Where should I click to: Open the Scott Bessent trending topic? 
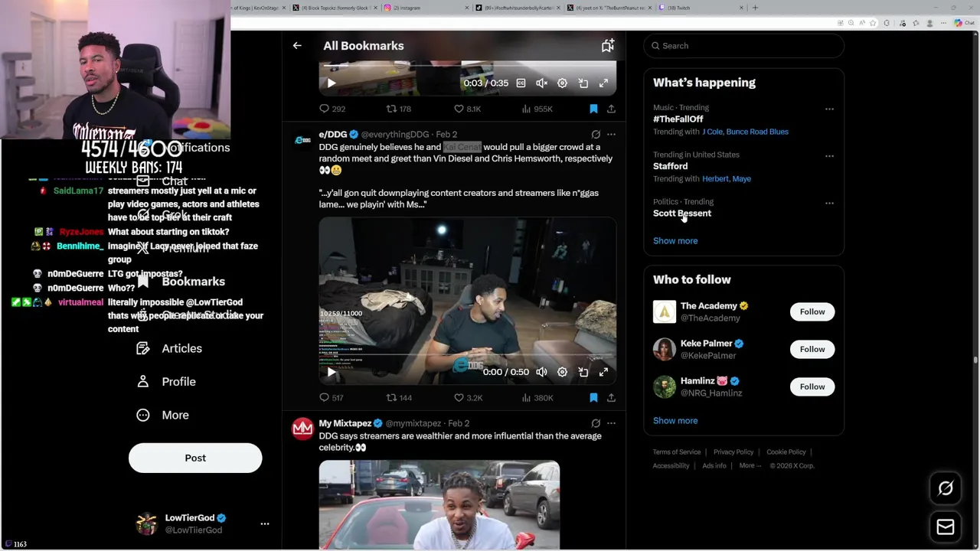(682, 214)
